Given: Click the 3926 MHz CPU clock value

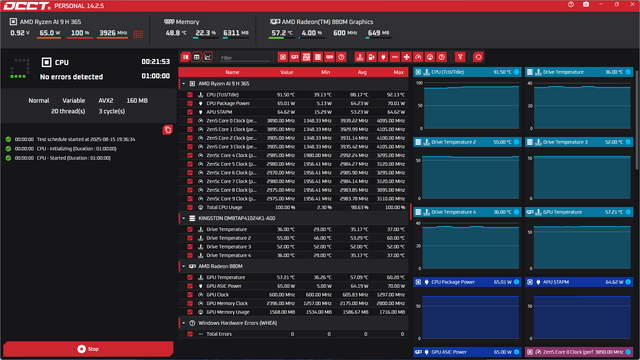Looking at the screenshot, I should [113, 33].
